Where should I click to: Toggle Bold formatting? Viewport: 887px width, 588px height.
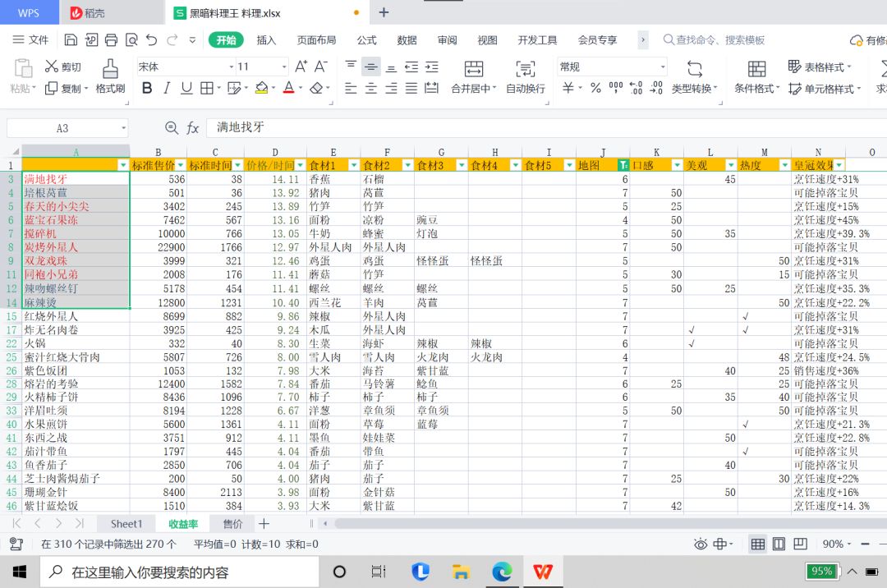pyautogui.click(x=147, y=89)
